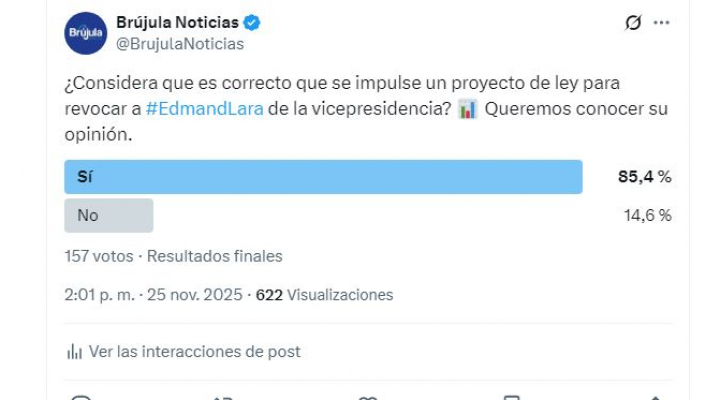Open the Grok icon on the post
The image size is (720, 400).
point(632,23)
